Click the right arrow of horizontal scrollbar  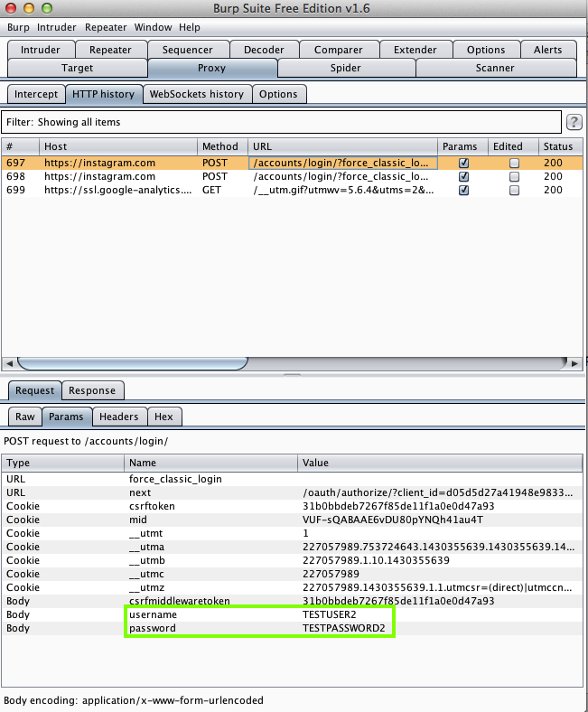pos(574,363)
